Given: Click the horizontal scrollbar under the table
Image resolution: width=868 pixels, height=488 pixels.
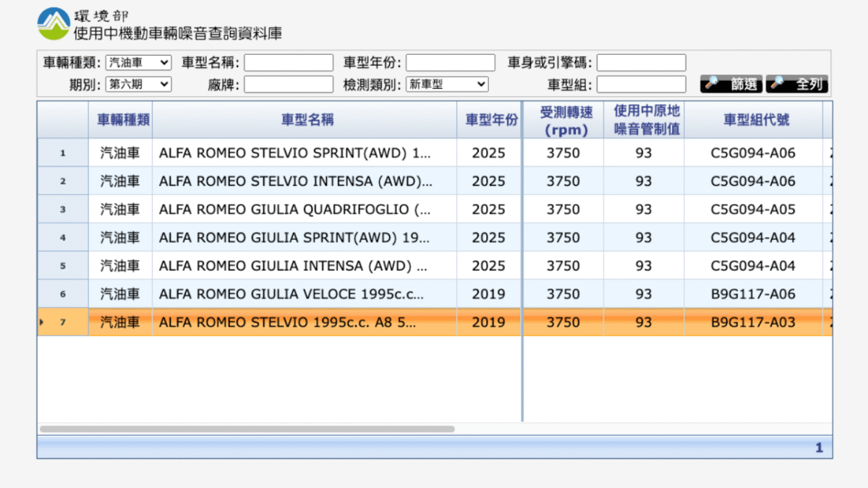Looking at the screenshot, I should tap(247, 429).
